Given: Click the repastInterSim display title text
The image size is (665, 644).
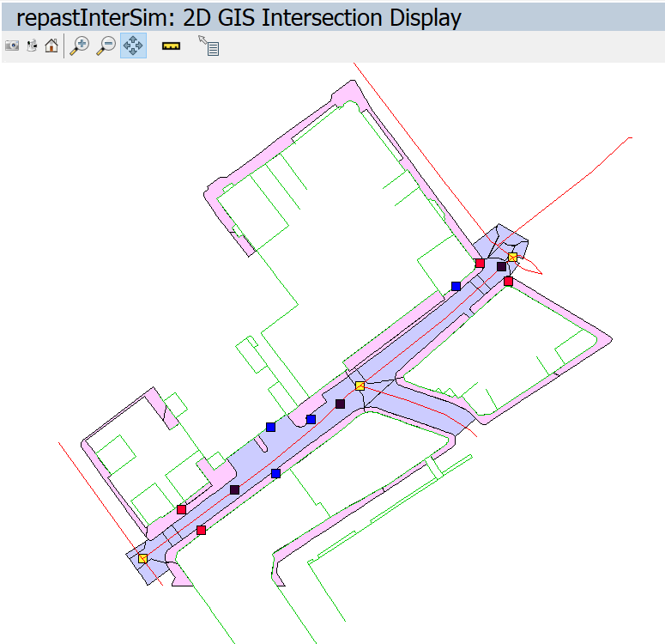Looking at the screenshot, I should [239, 18].
